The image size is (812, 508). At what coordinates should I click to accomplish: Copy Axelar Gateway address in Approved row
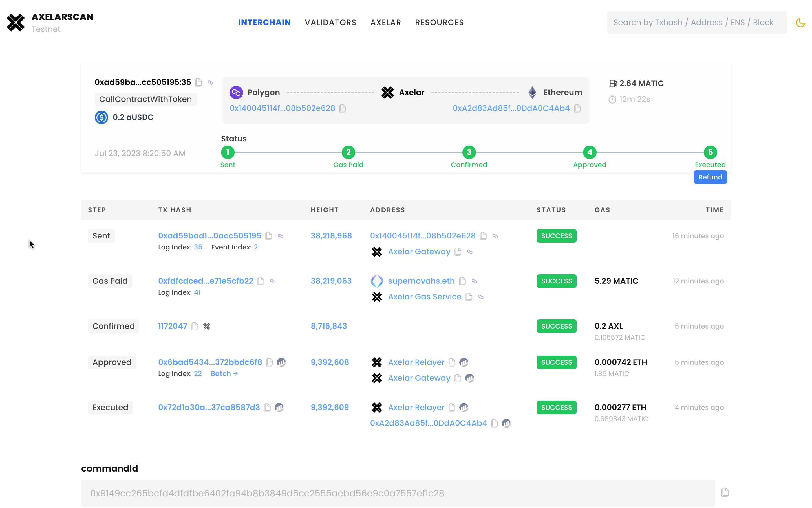point(458,378)
